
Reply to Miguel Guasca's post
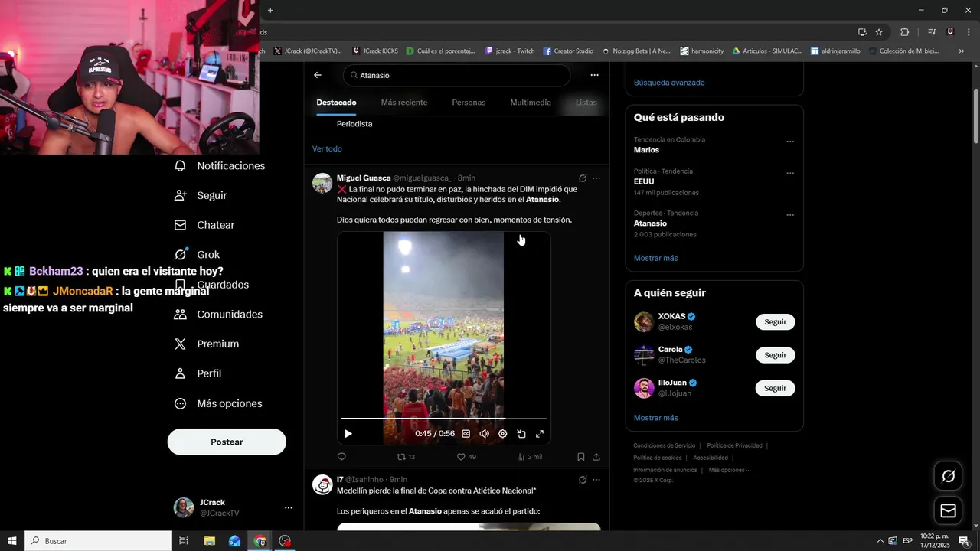click(341, 457)
